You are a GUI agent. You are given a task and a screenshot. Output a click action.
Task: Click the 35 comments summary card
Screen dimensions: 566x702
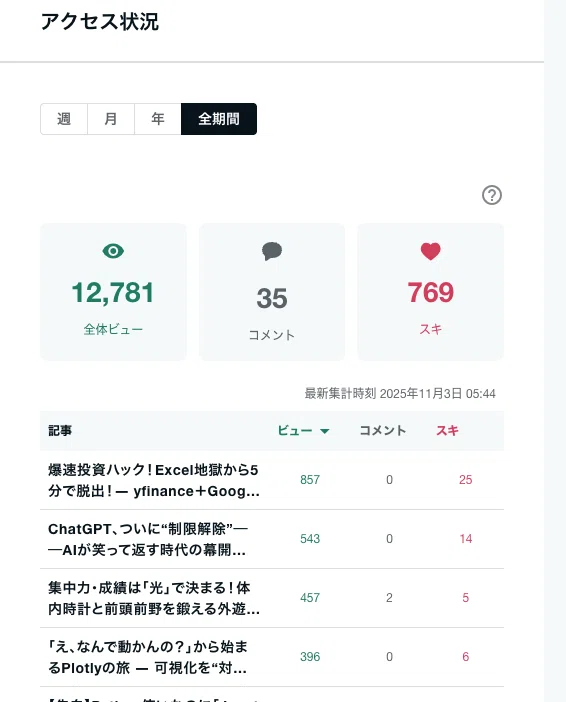click(x=272, y=292)
